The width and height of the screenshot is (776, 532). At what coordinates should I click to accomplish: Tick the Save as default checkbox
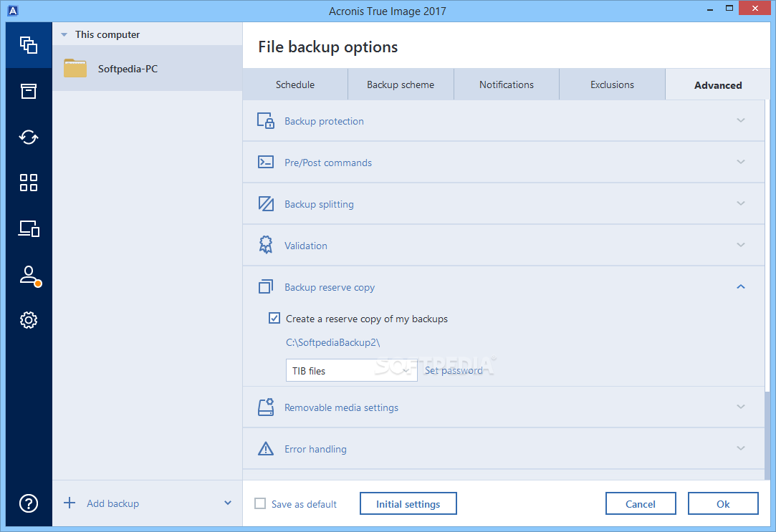click(260, 503)
